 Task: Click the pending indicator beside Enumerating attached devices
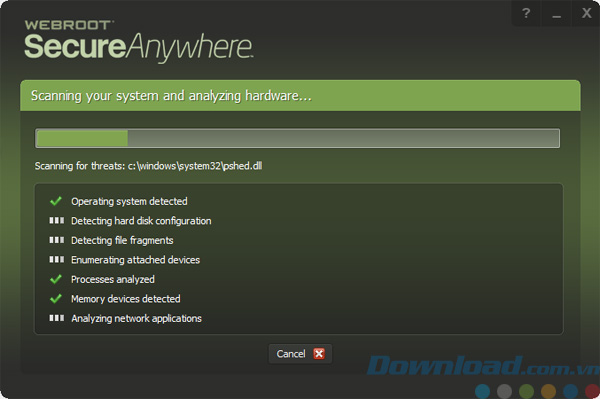pos(57,259)
